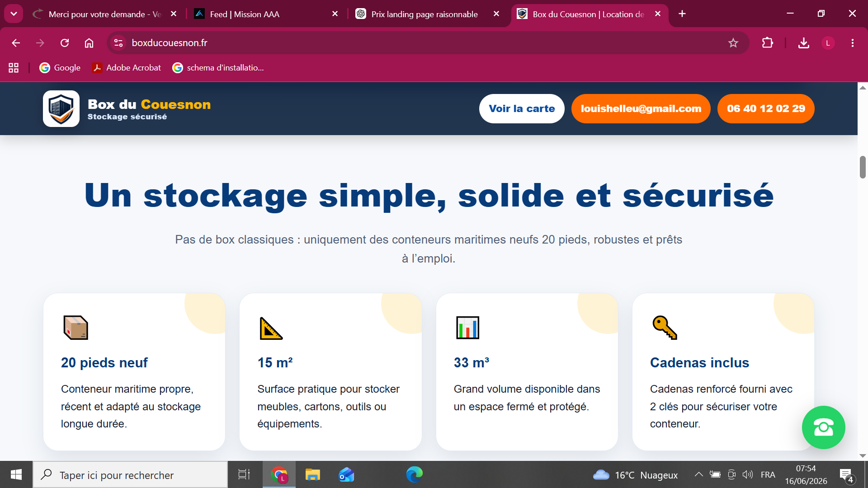Open the downloads icon in toolbar
This screenshot has width=868, height=488.
(x=803, y=43)
